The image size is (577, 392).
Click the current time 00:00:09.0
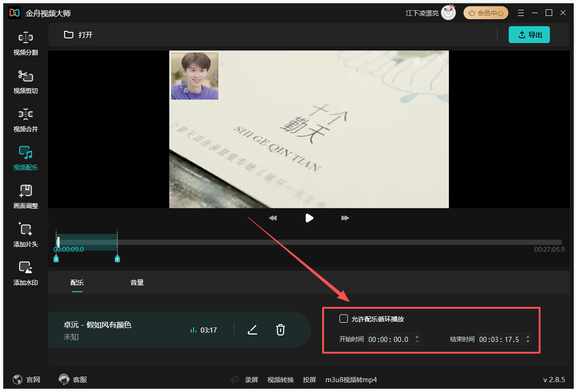tap(69, 249)
